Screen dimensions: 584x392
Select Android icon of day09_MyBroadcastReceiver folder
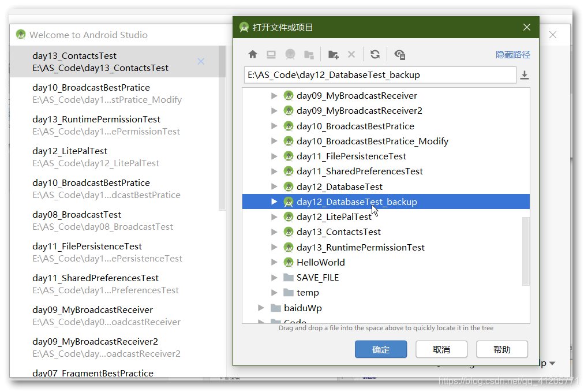click(289, 96)
